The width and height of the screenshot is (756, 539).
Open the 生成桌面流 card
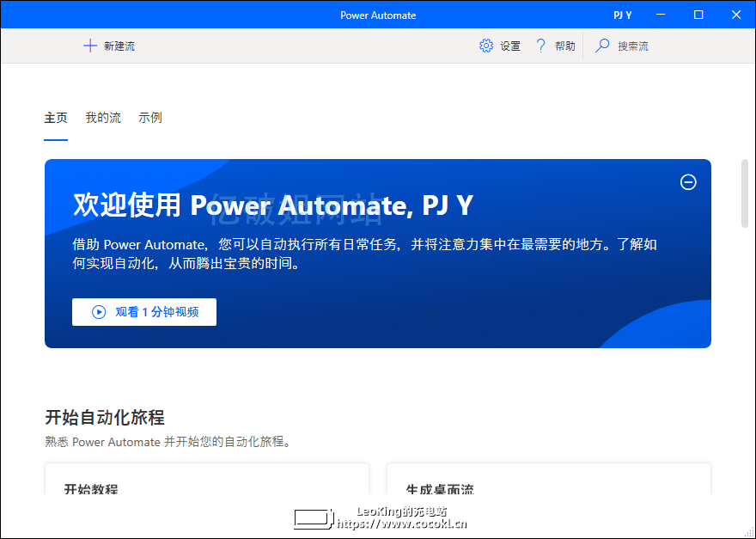[549, 479]
